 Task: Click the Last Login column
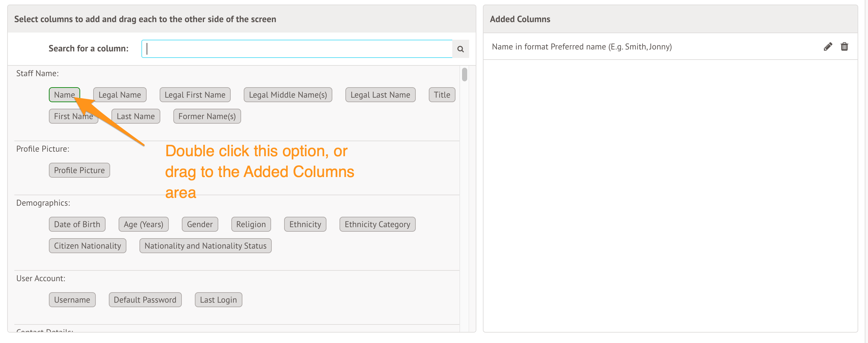218,300
